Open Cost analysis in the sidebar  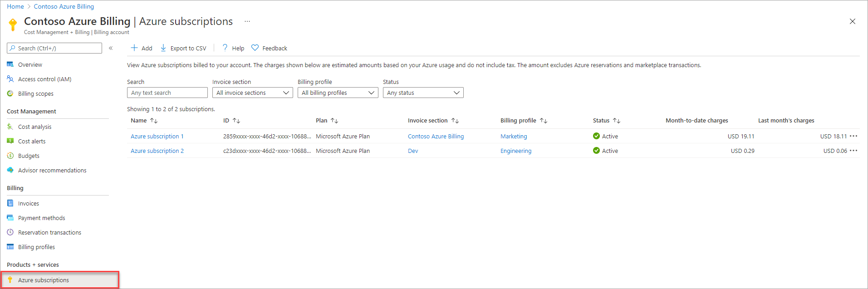pyautogui.click(x=35, y=127)
